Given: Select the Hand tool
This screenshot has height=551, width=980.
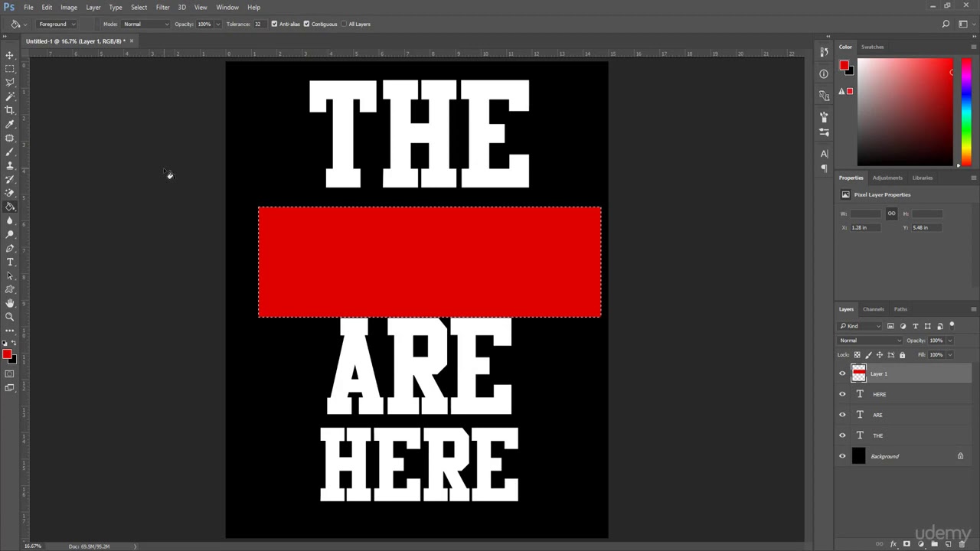Looking at the screenshot, I should coord(10,303).
